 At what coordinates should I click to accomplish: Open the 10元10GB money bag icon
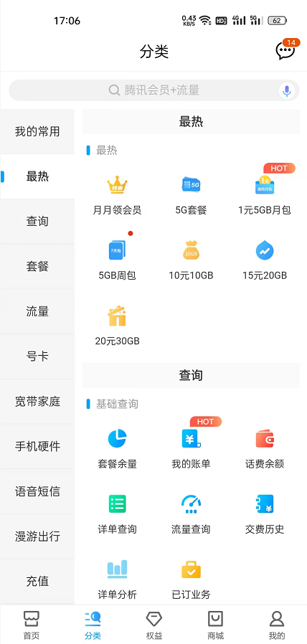pos(191,250)
